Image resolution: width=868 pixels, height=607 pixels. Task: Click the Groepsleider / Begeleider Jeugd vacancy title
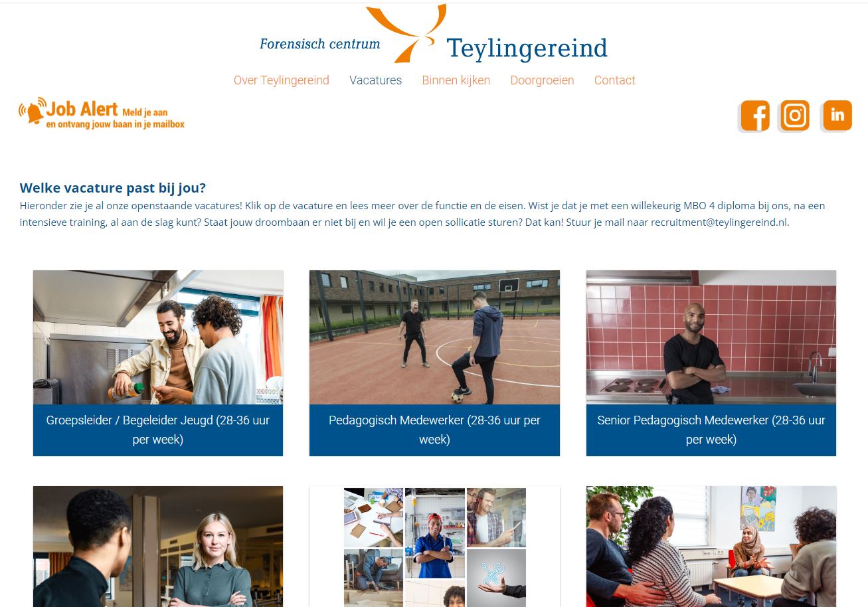(x=158, y=430)
